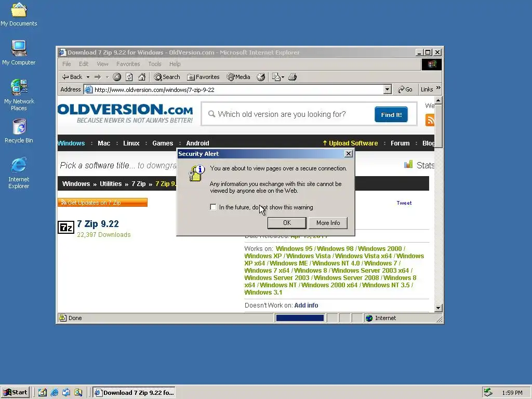Select the Games navigation tab
532x399 pixels.
coord(163,143)
